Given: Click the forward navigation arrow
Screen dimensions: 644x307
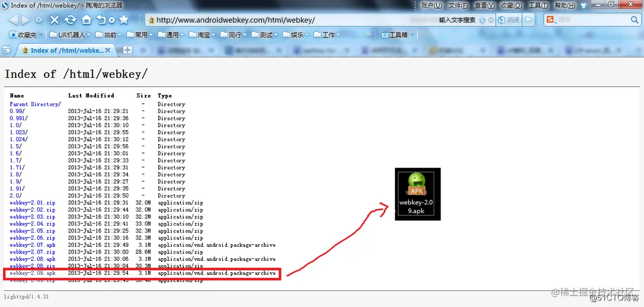Looking at the screenshot, I should click(x=26, y=20).
